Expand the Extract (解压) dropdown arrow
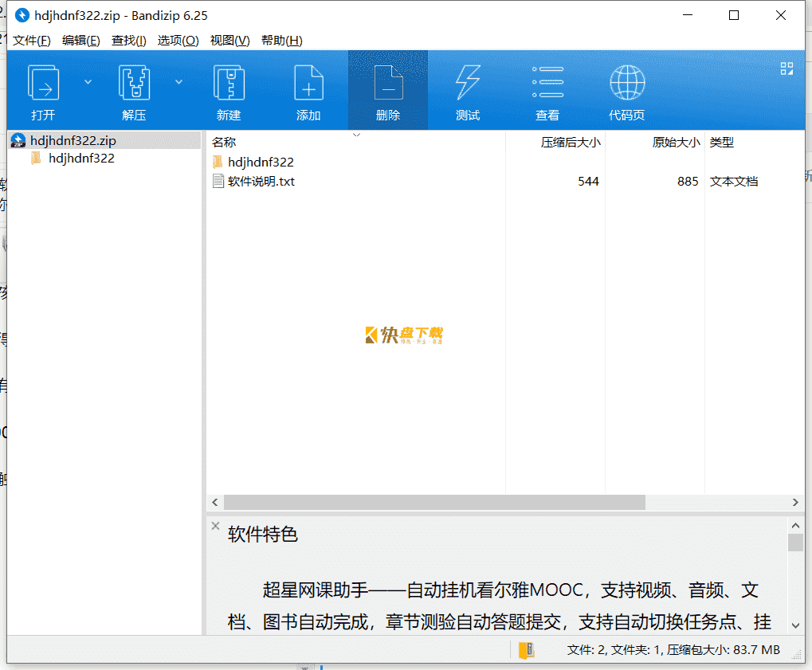Screen dimensions: 812x670 (x=178, y=82)
